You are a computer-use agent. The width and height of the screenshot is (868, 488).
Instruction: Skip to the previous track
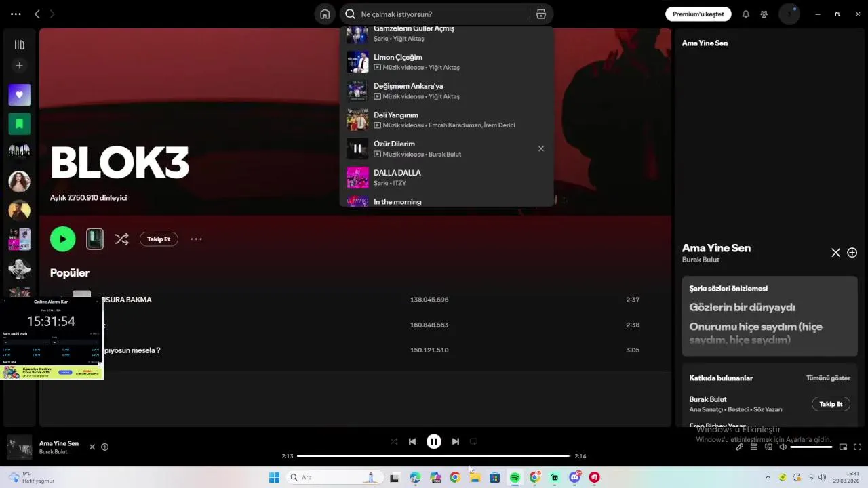(412, 441)
